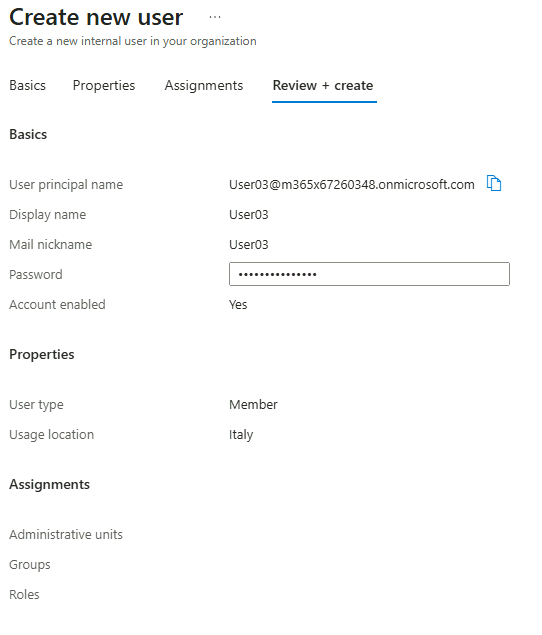The height and width of the screenshot is (635, 542).
Task: Select the Review + create tab
Action: click(x=323, y=85)
